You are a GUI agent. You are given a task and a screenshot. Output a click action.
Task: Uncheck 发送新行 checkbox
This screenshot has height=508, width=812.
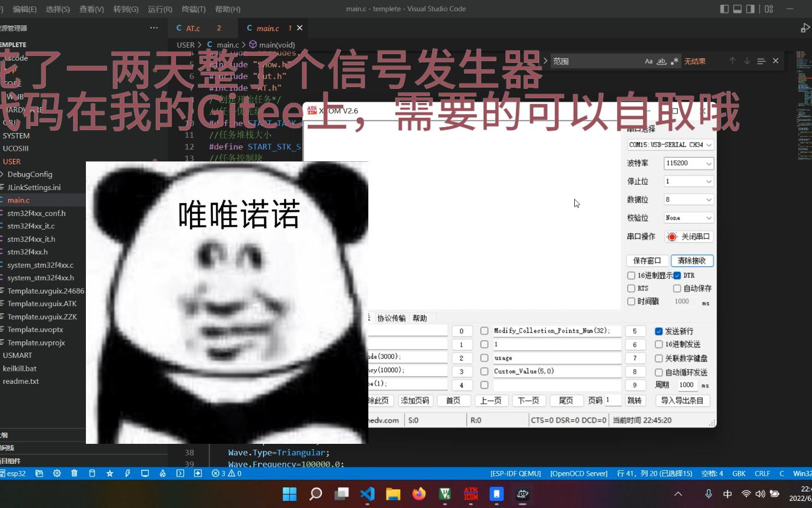(x=659, y=331)
